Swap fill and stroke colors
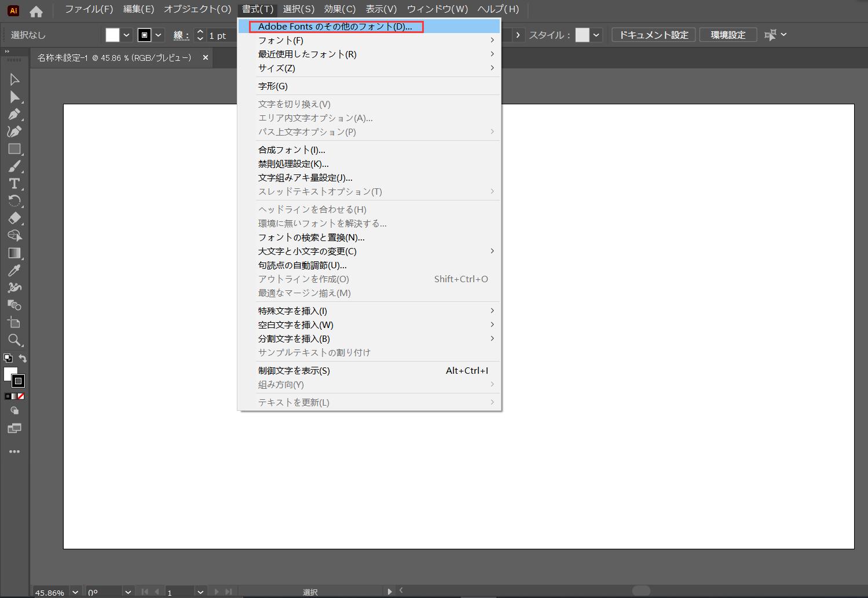The image size is (868, 598). click(23, 358)
